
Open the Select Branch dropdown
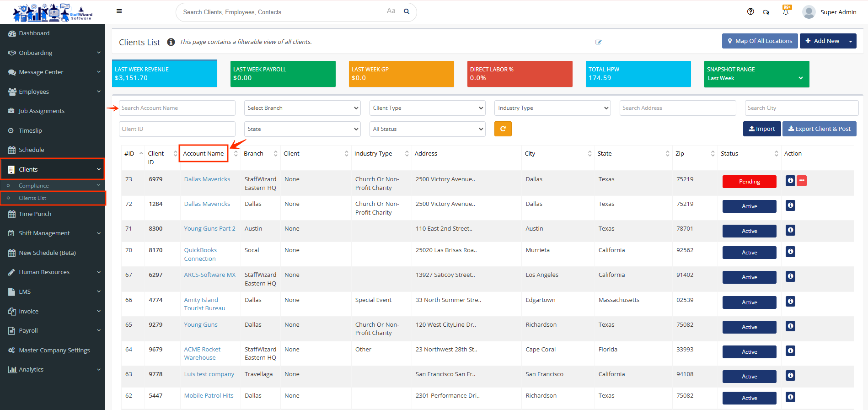point(302,108)
